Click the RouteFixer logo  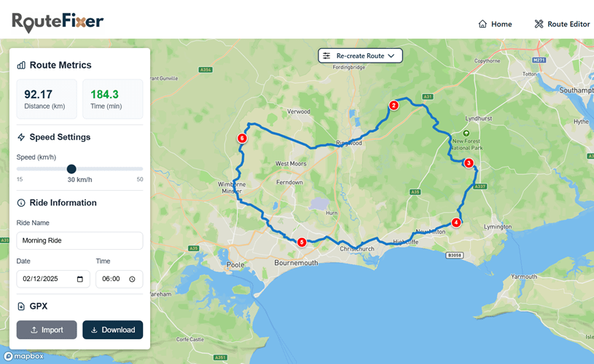point(58,23)
